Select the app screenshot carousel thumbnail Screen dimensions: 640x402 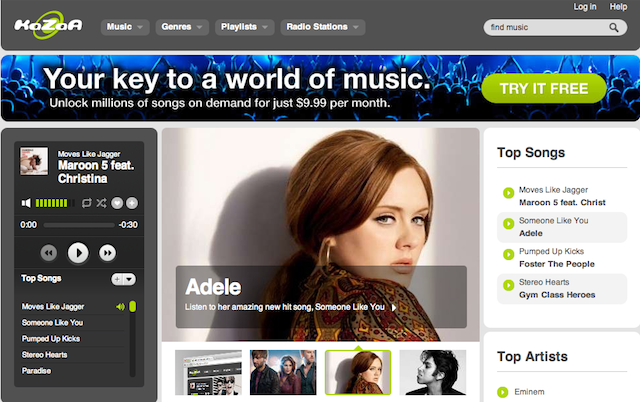click(208, 372)
